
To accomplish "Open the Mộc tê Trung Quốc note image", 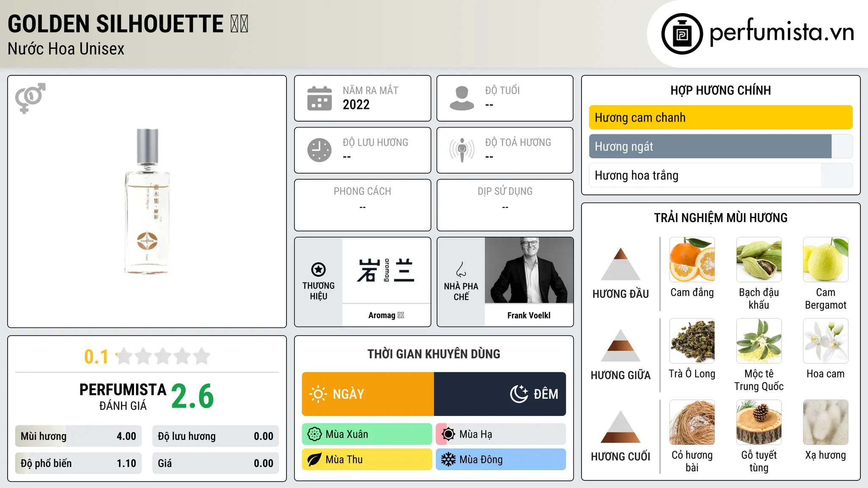I will point(759,341).
